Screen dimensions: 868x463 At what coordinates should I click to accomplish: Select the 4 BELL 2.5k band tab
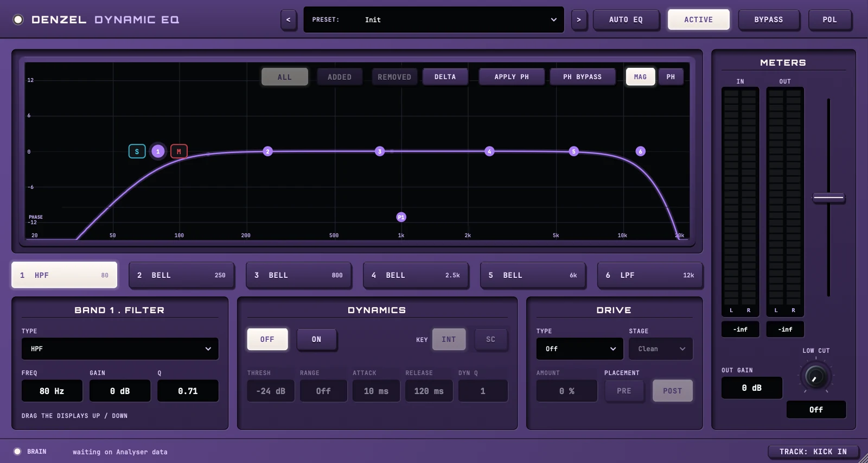coord(416,275)
